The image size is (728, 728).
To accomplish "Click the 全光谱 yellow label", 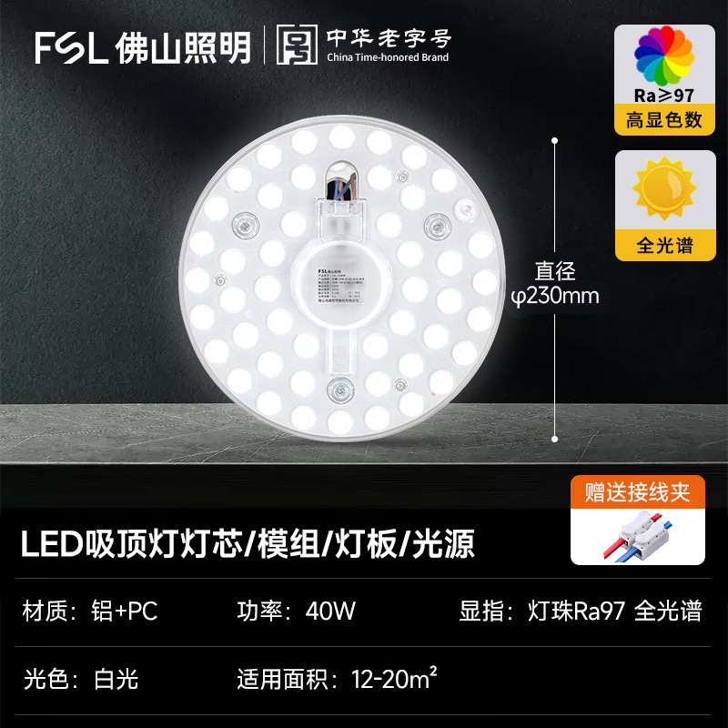I will click(x=665, y=245).
